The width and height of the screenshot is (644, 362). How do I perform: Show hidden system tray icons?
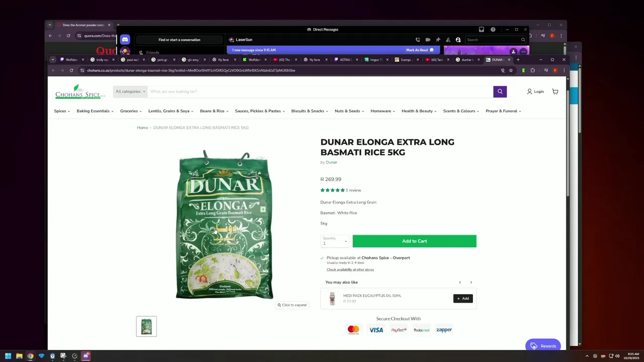pyautogui.click(x=587, y=356)
